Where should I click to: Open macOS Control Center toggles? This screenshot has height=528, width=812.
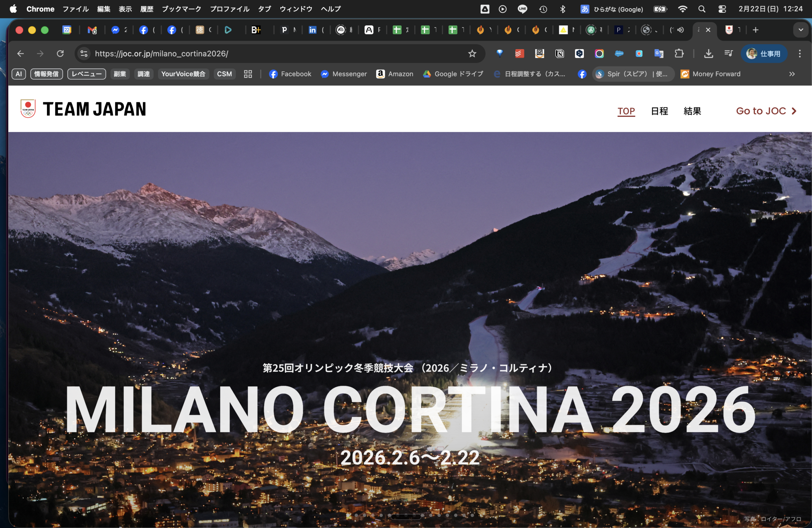coord(722,9)
